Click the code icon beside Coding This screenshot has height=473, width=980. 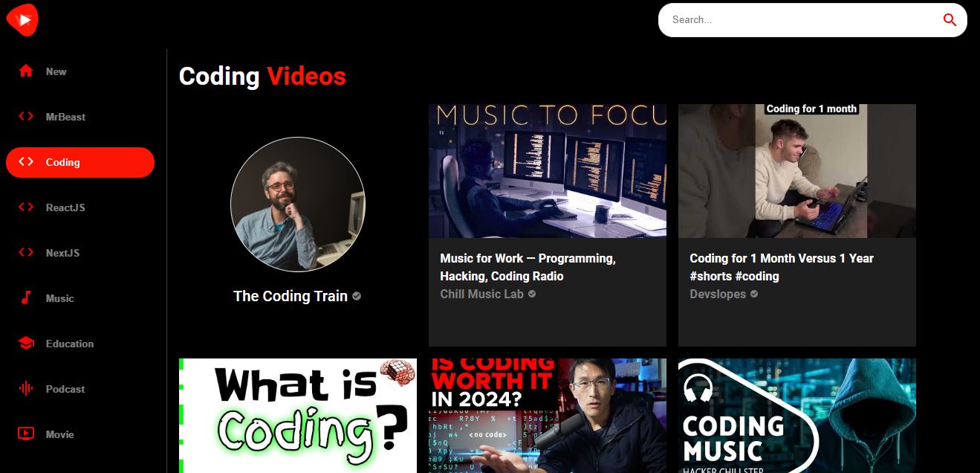[x=26, y=162]
